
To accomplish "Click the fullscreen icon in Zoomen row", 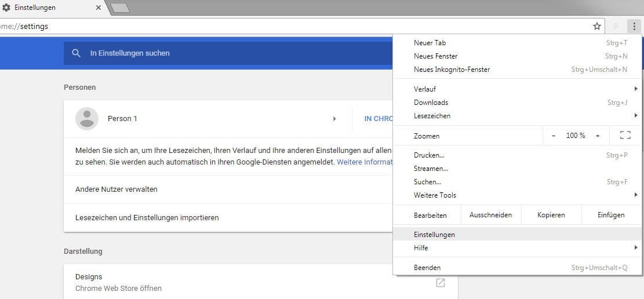I will pyautogui.click(x=625, y=135).
